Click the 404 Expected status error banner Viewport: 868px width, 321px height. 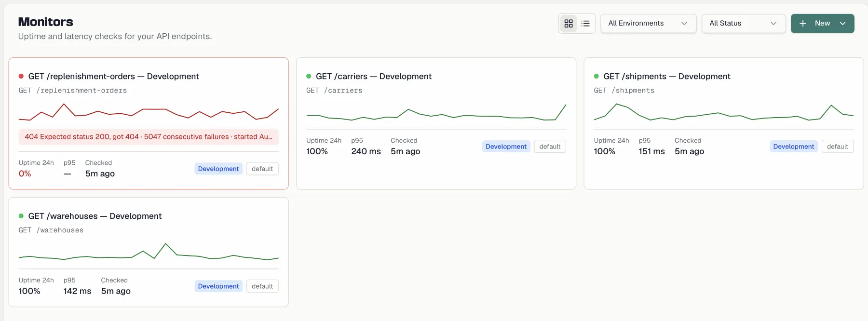pos(149,137)
